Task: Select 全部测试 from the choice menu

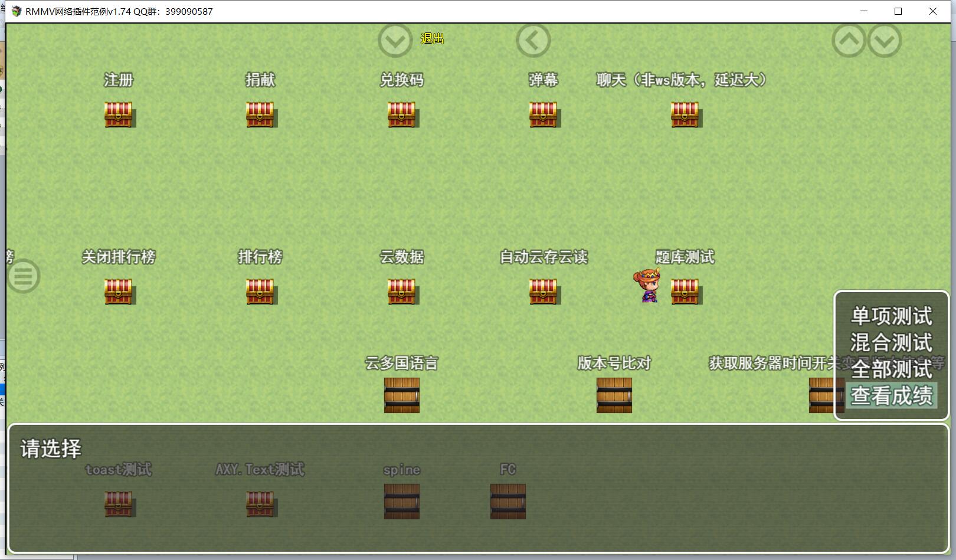Action: coord(891,369)
